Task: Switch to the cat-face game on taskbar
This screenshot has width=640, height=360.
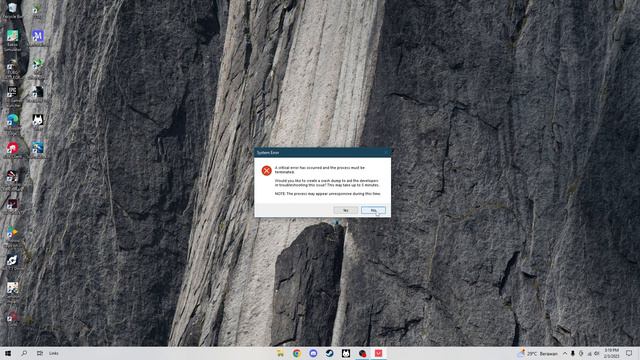Action: [x=346, y=353]
